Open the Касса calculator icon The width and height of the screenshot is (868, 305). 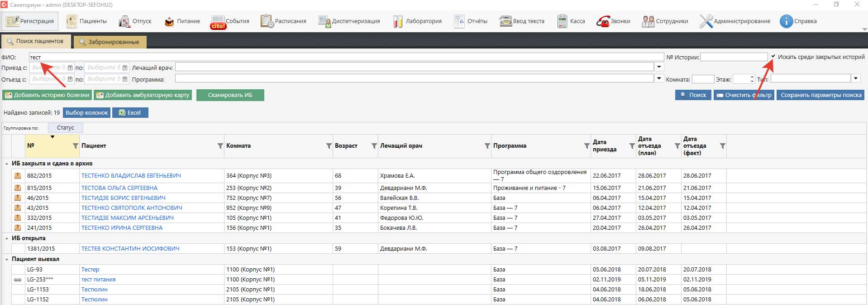click(562, 21)
